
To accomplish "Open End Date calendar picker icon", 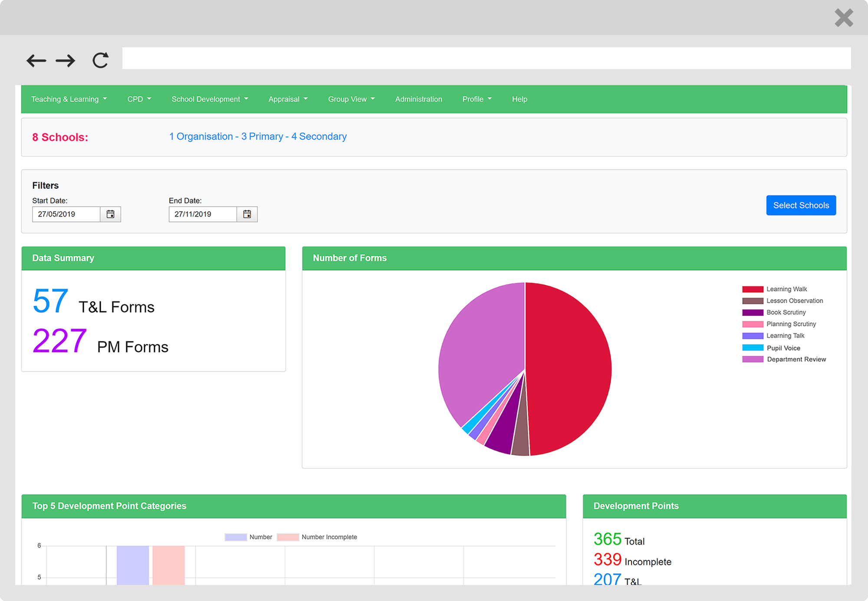I will (x=247, y=214).
